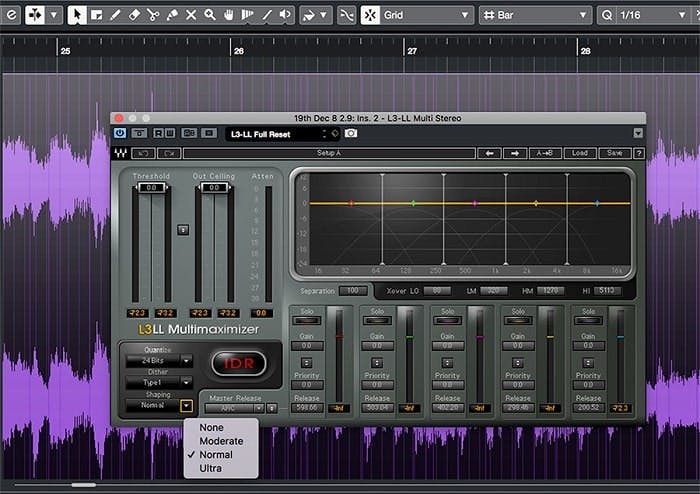The image size is (700, 494).
Task: Select the Zoom magnifier tool
Action: click(x=210, y=15)
